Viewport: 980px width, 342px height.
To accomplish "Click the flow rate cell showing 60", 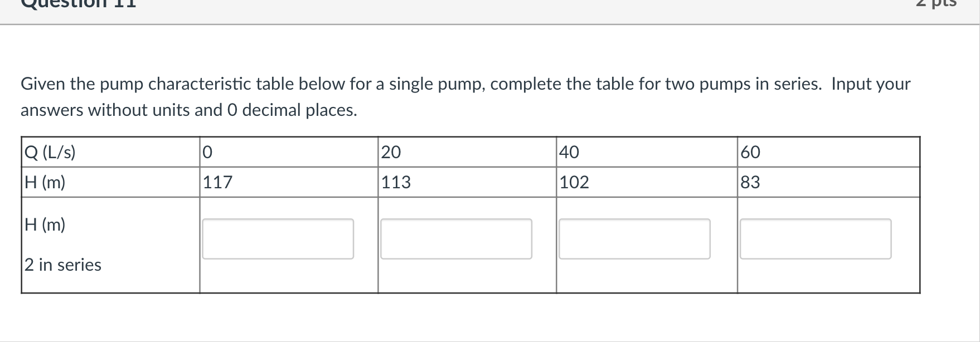I will (x=750, y=152).
